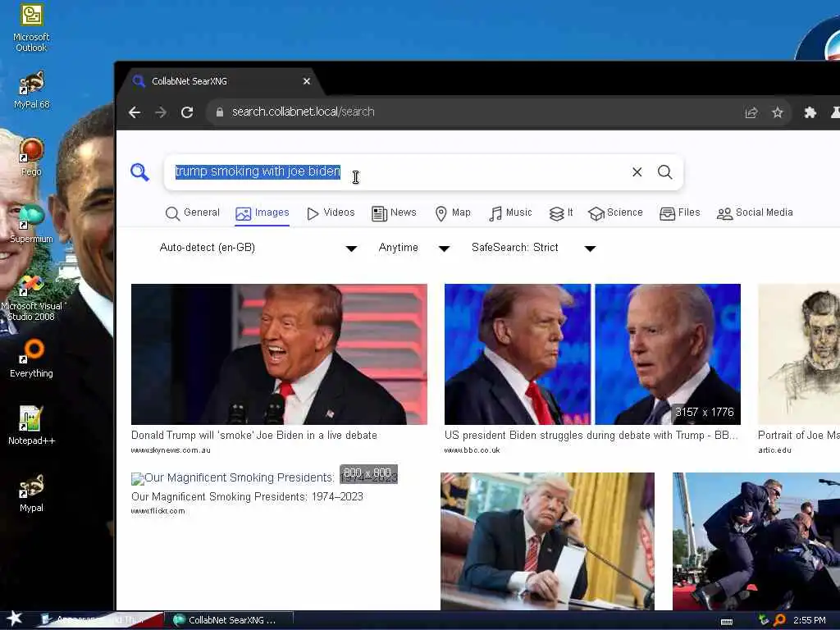Click the taskbar clock 2:55 PM
The height and width of the screenshot is (630, 840).
click(x=810, y=620)
